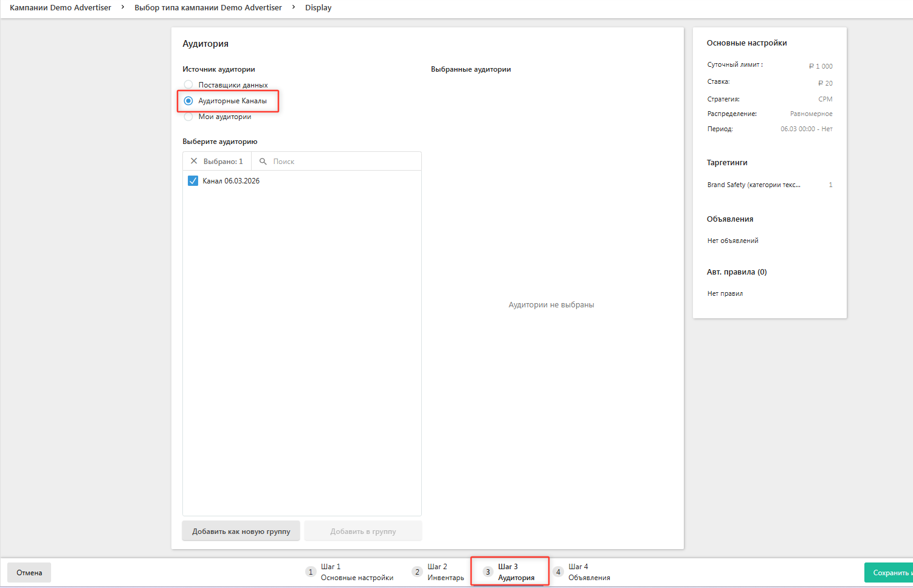The width and height of the screenshot is (913, 588).
Task: Click step 4 number circle
Action: tap(558, 572)
